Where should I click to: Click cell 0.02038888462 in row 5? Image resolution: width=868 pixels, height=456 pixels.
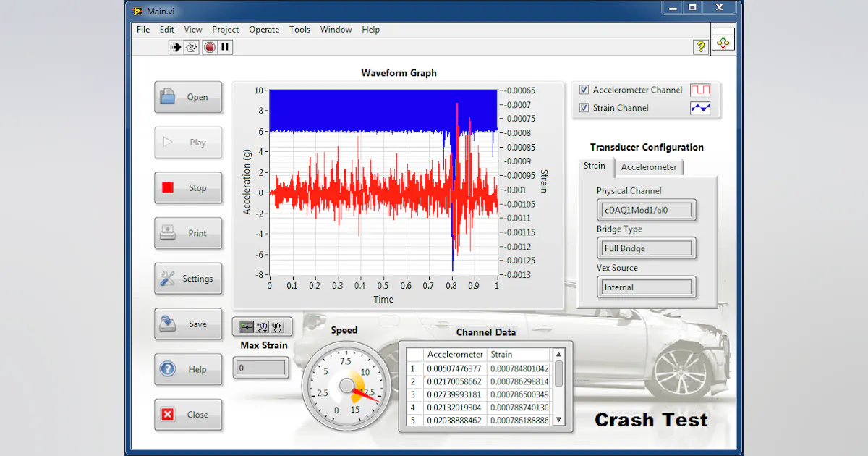click(456, 420)
